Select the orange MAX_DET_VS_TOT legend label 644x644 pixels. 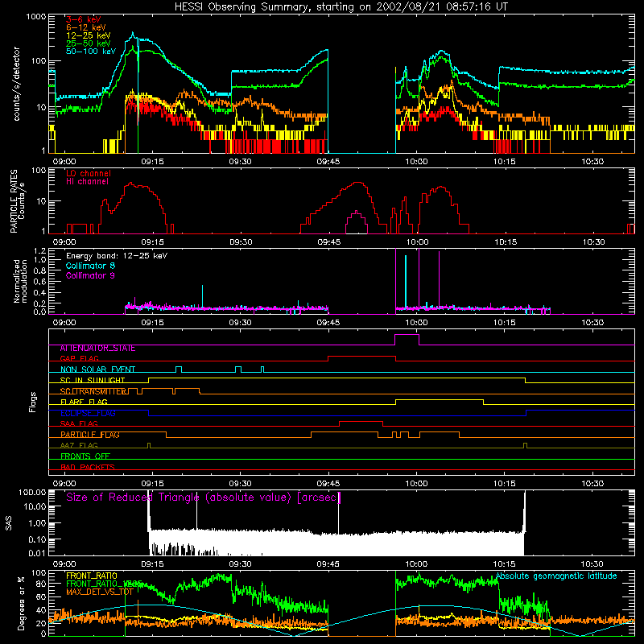100,592
